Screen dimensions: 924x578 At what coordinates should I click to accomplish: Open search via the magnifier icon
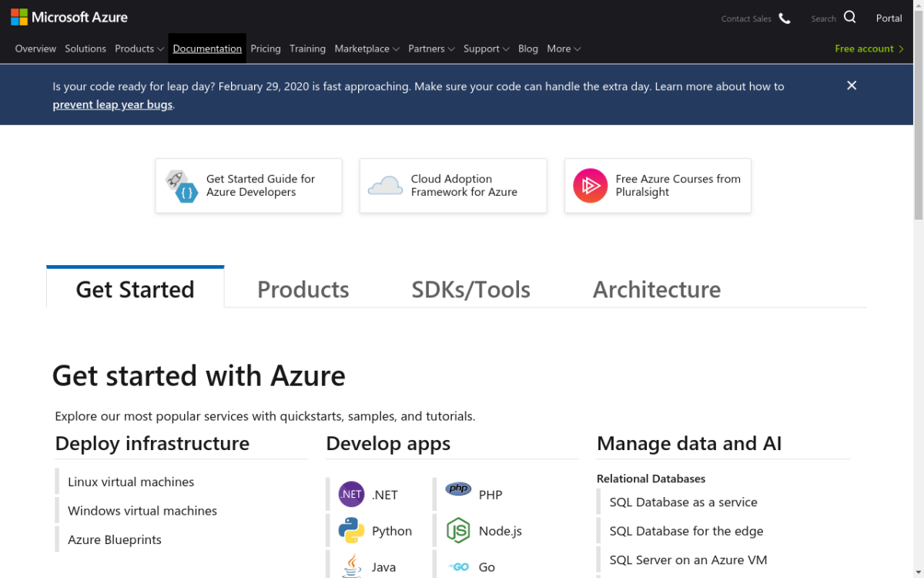849,17
